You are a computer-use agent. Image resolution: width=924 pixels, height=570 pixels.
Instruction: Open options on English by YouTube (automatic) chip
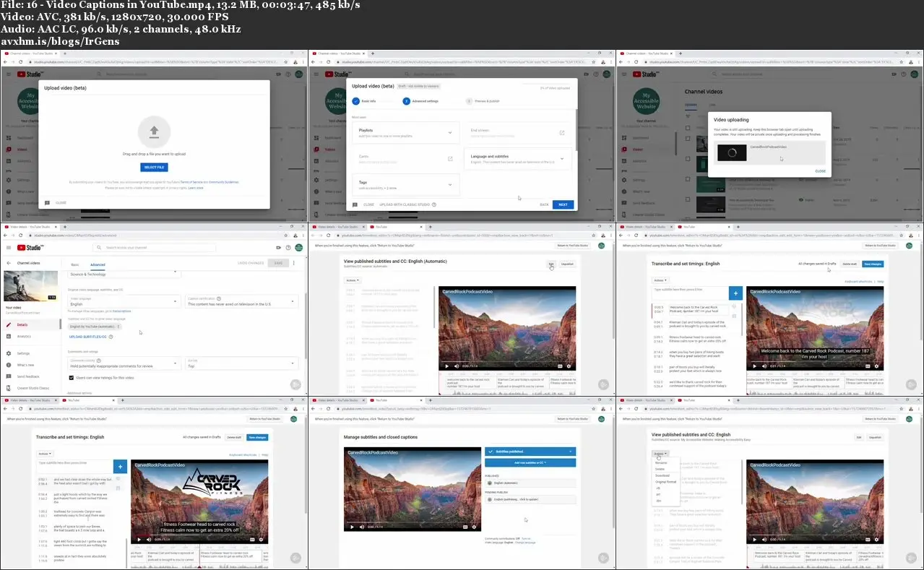[x=118, y=327]
